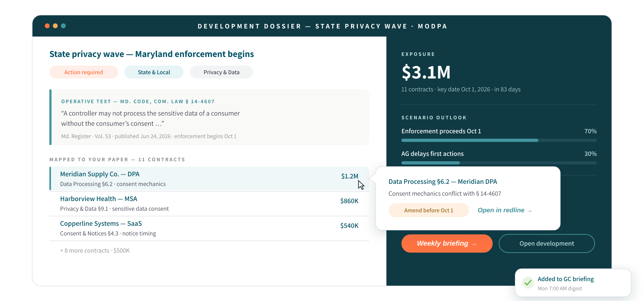Image resolution: width=644 pixels, height=301 pixels.
Task: Click the quoted controller consent passage
Action: click(151, 118)
